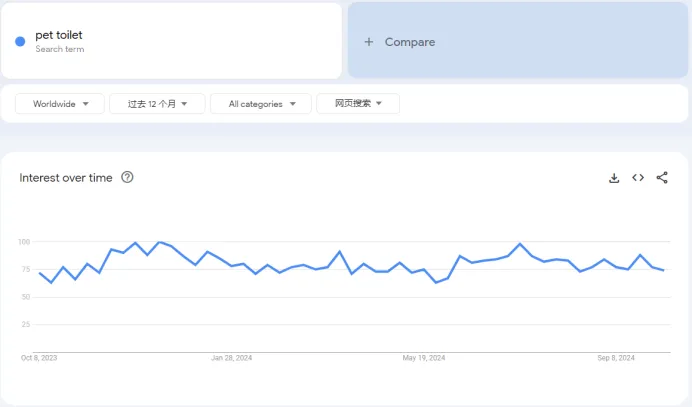The height and width of the screenshot is (407, 692).
Task: Click the Search term label
Action: [60, 49]
